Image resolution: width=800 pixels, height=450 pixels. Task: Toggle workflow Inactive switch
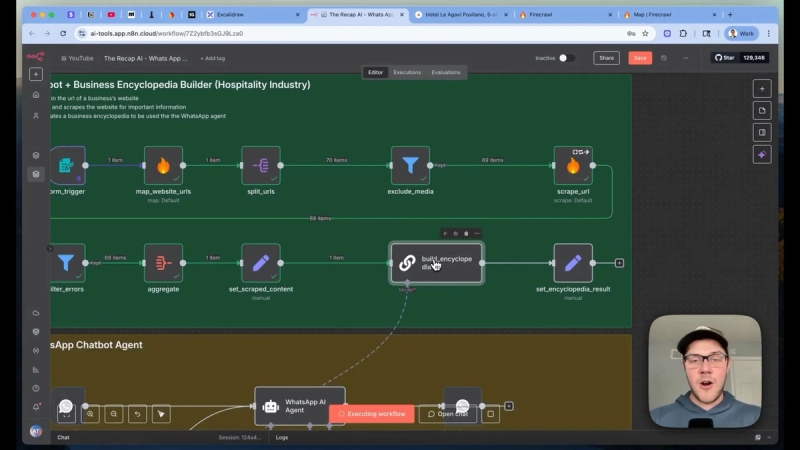point(567,58)
